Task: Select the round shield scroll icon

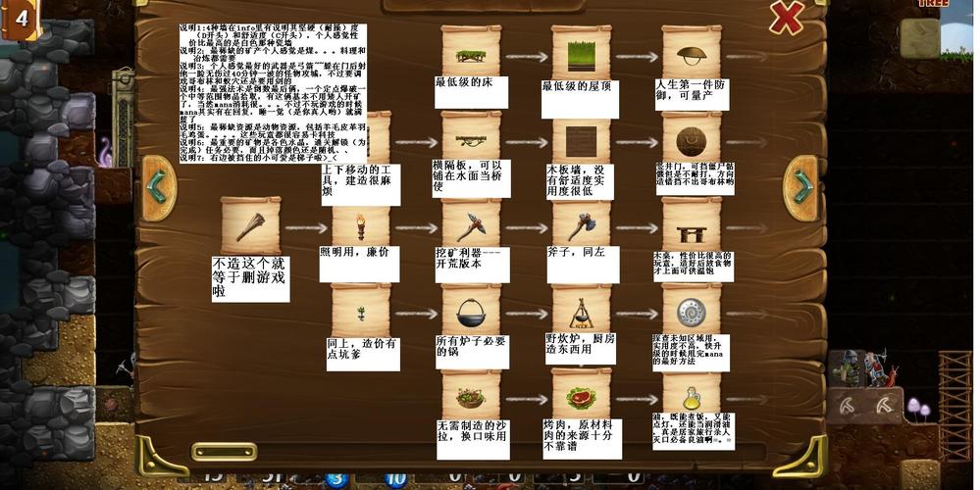Action: click(x=691, y=313)
